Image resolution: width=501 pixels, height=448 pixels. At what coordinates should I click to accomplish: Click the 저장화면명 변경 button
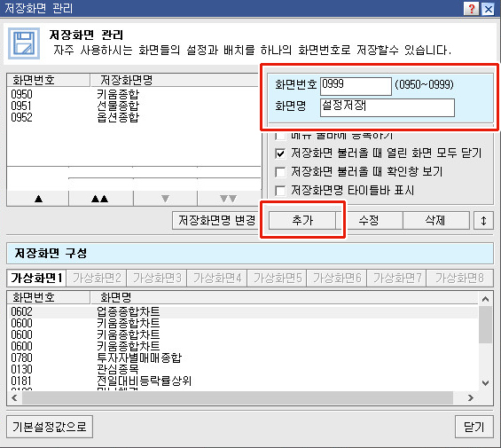click(216, 220)
